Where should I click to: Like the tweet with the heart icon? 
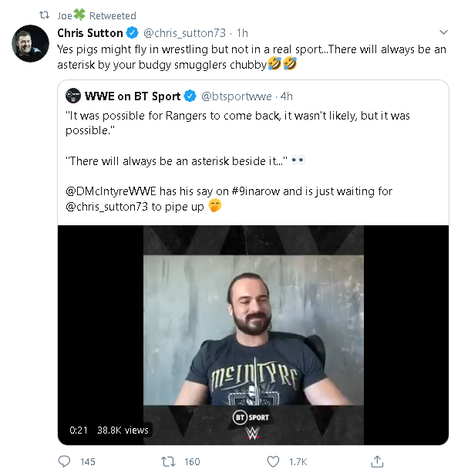[x=273, y=461]
